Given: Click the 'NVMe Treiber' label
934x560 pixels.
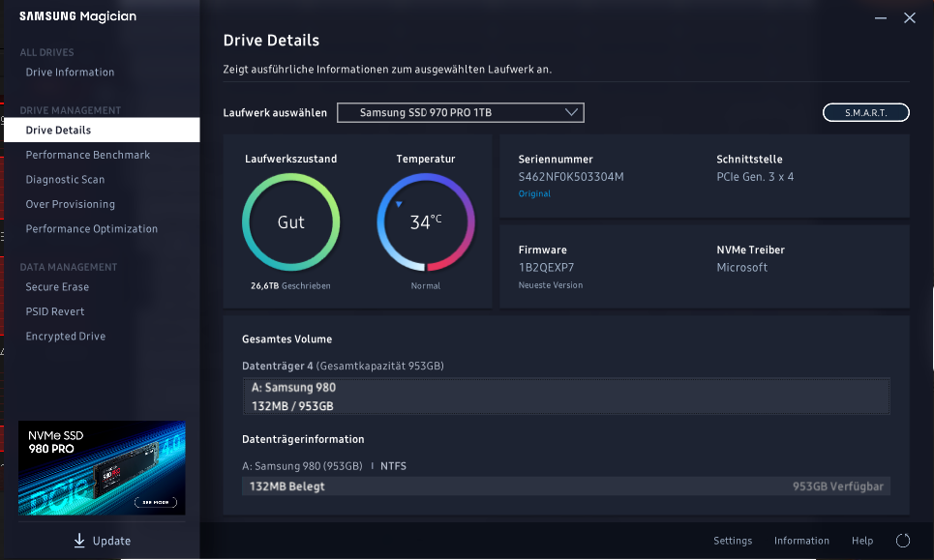Looking at the screenshot, I should pos(750,250).
